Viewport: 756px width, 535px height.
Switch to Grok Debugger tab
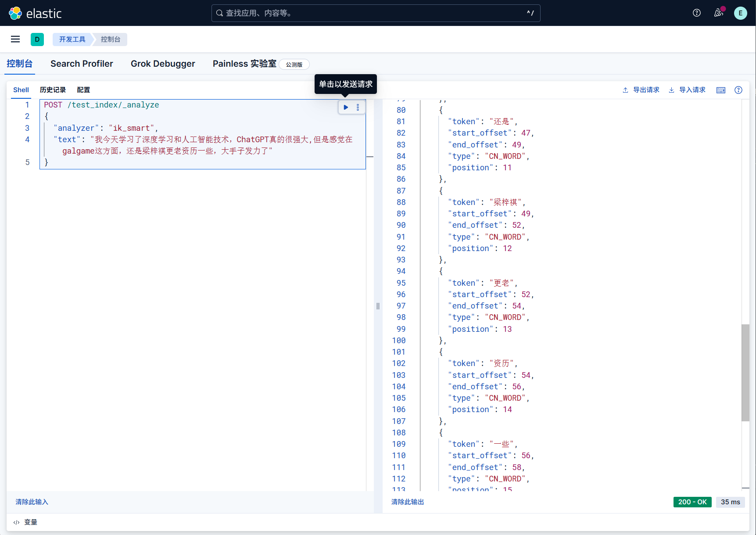(x=163, y=64)
